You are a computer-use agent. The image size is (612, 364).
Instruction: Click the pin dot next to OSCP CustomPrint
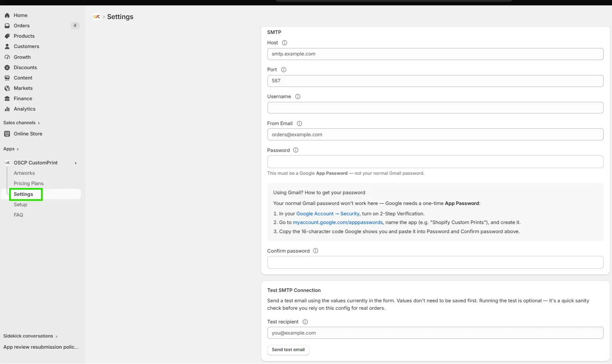click(75, 163)
